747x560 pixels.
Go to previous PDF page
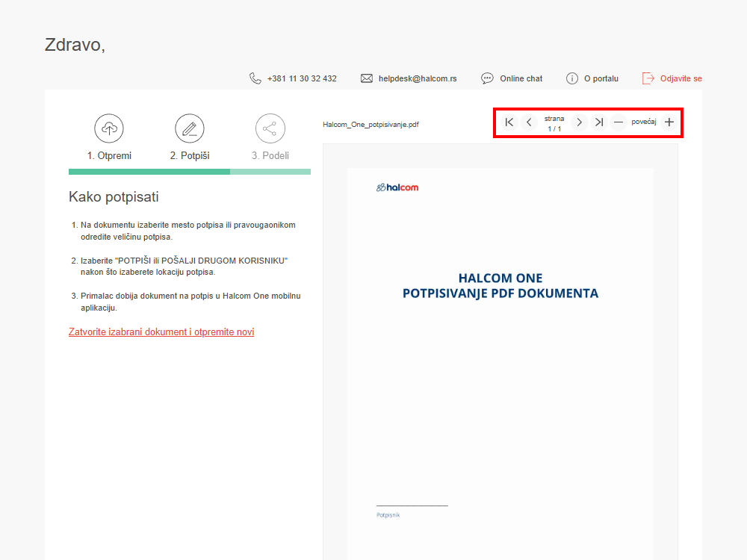529,122
